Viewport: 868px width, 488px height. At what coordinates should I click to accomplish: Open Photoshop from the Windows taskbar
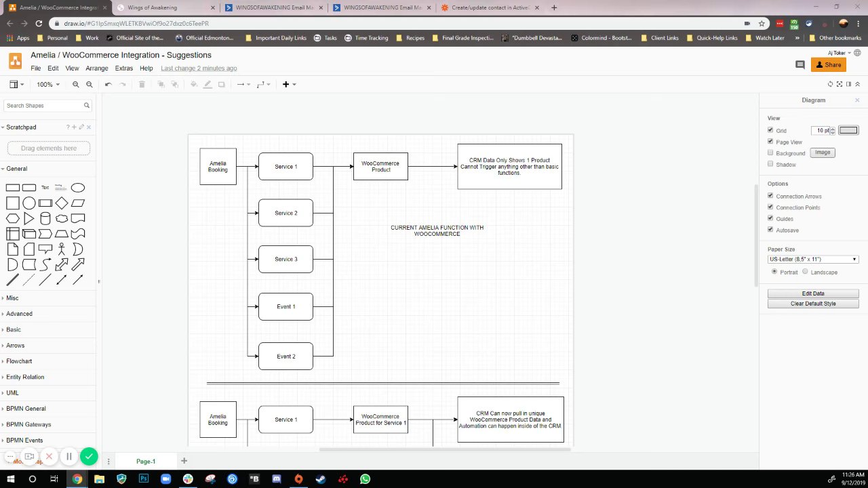(x=144, y=479)
